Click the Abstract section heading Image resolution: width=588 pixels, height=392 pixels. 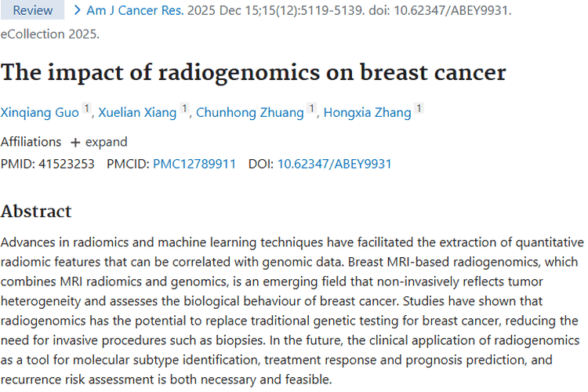(x=36, y=212)
